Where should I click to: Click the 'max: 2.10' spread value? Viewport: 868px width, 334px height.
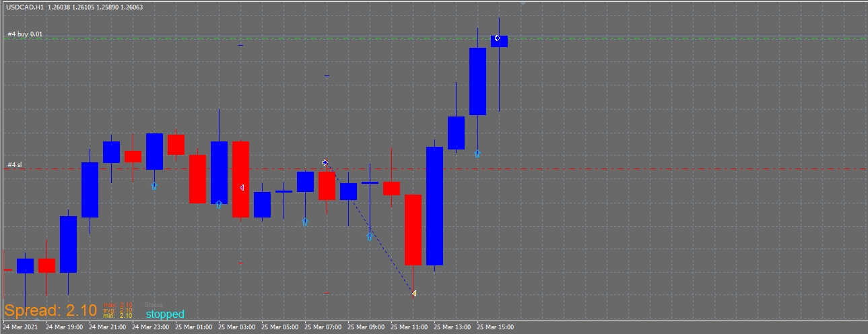pyautogui.click(x=118, y=305)
